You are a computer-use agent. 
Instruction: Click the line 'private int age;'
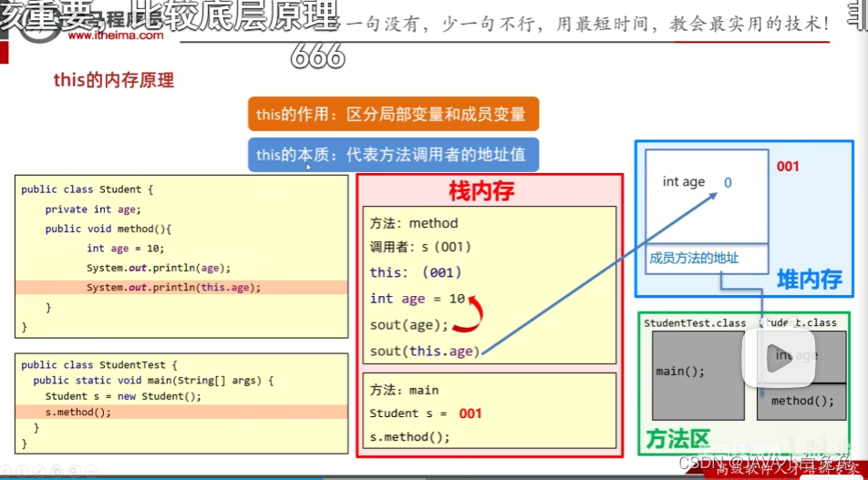[93, 209]
